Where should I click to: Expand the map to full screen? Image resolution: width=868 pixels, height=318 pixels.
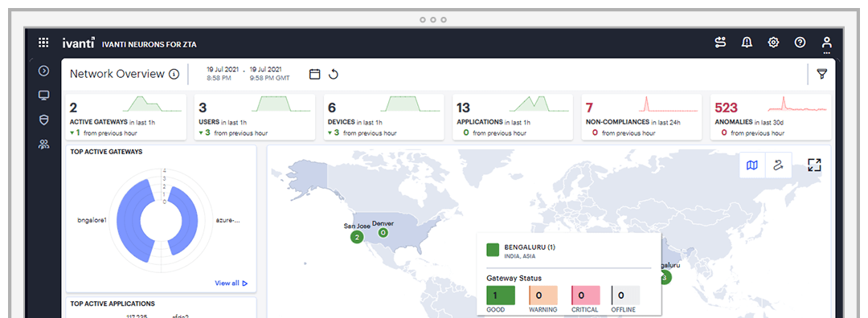tap(814, 165)
